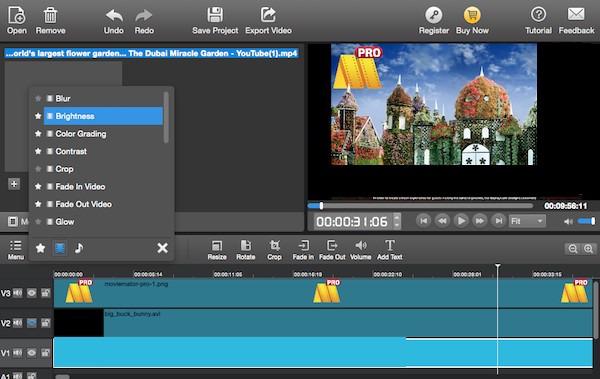This screenshot has width=600, height=379.
Task: Click the Add Text tool
Action: tap(390, 250)
